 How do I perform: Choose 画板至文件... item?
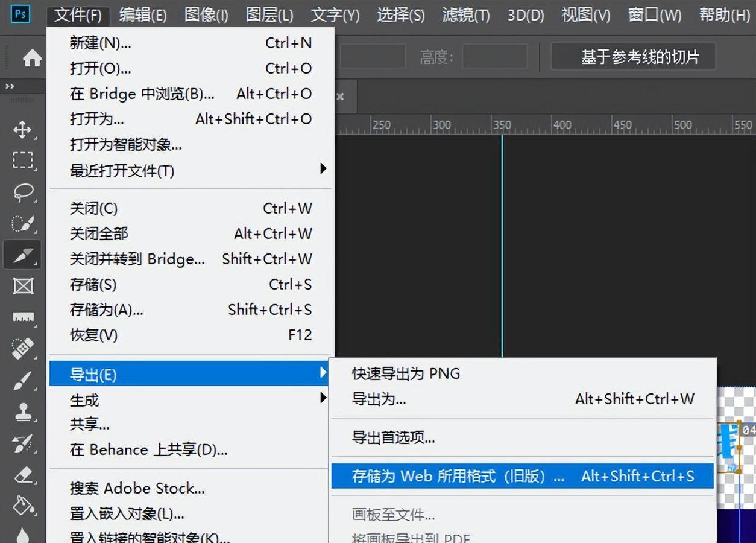523,515
